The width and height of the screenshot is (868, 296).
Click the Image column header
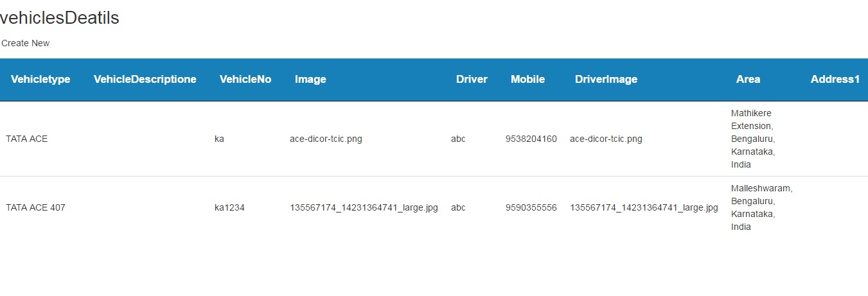point(310,79)
